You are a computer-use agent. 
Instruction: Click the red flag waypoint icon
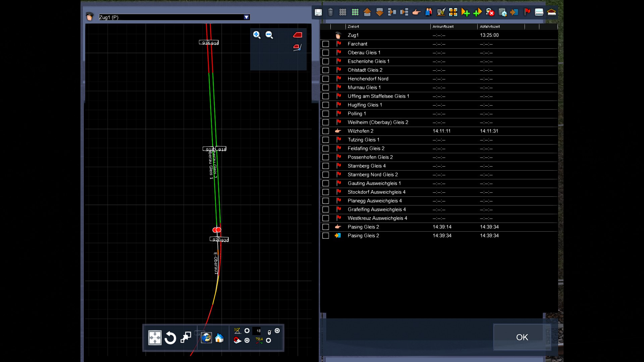(x=527, y=12)
